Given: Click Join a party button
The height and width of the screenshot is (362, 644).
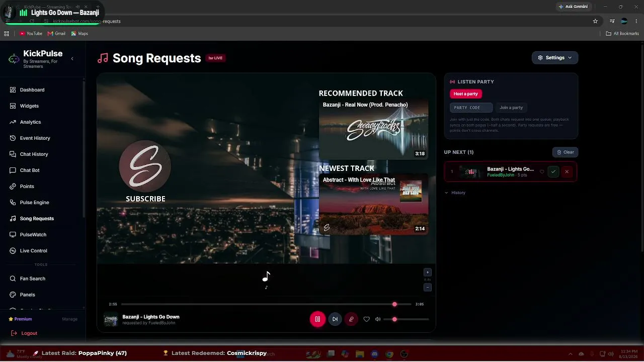Looking at the screenshot, I should pos(511,108).
